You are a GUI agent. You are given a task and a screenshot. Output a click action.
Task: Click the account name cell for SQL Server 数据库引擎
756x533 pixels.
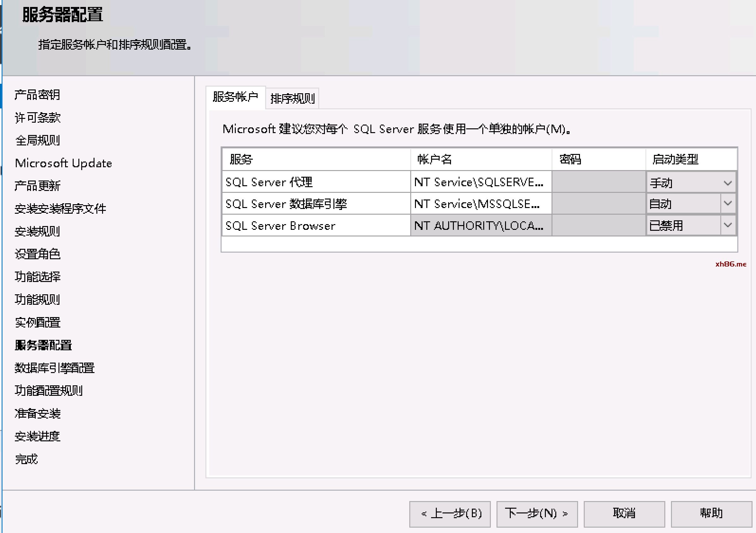pos(480,204)
